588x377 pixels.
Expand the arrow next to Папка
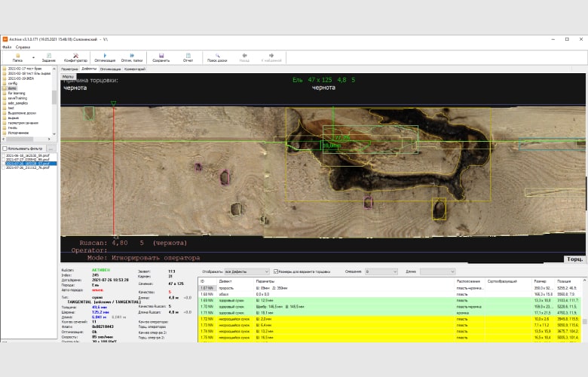tap(33, 57)
